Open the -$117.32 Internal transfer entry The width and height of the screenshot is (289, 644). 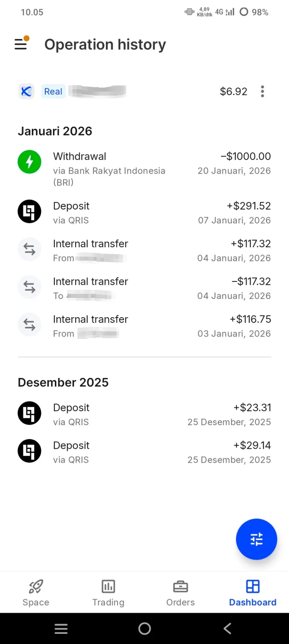[144, 288]
